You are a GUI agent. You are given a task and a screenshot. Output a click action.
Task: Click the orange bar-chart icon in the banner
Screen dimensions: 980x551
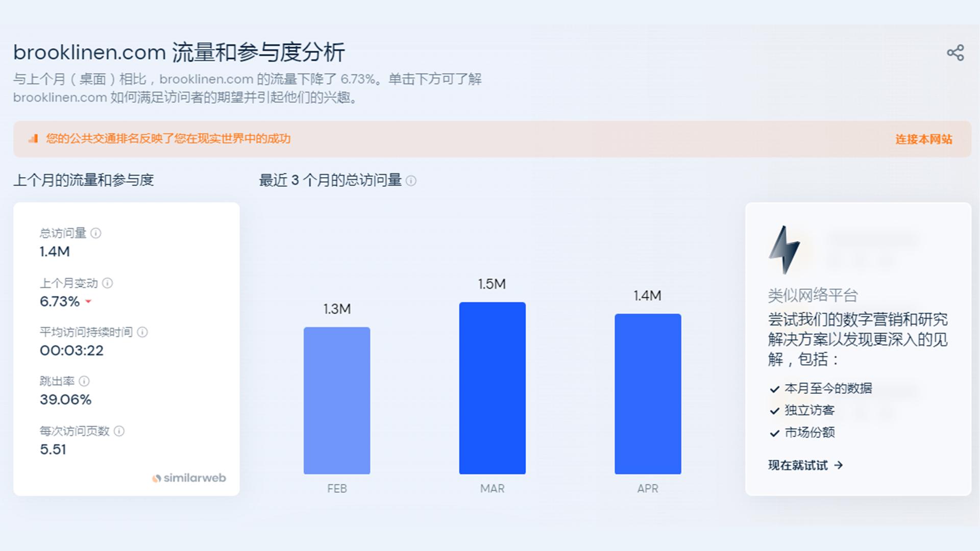click(x=35, y=139)
